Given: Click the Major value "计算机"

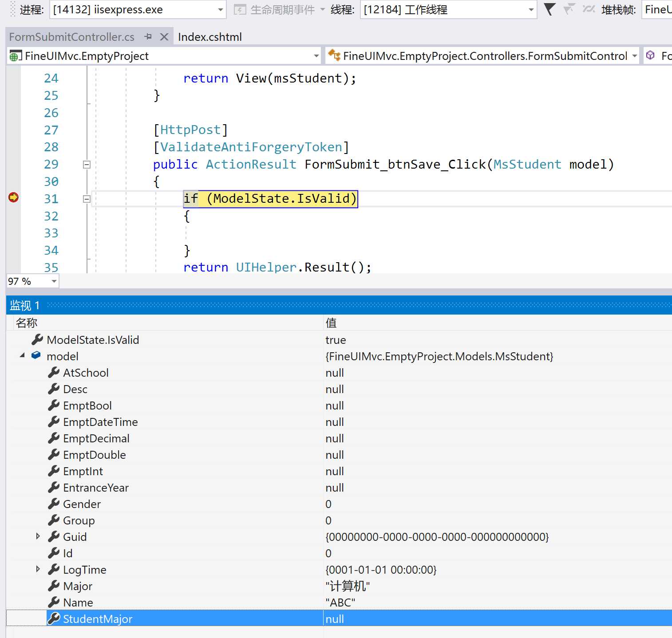Looking at the screenshot, I should tap(348, 586).
